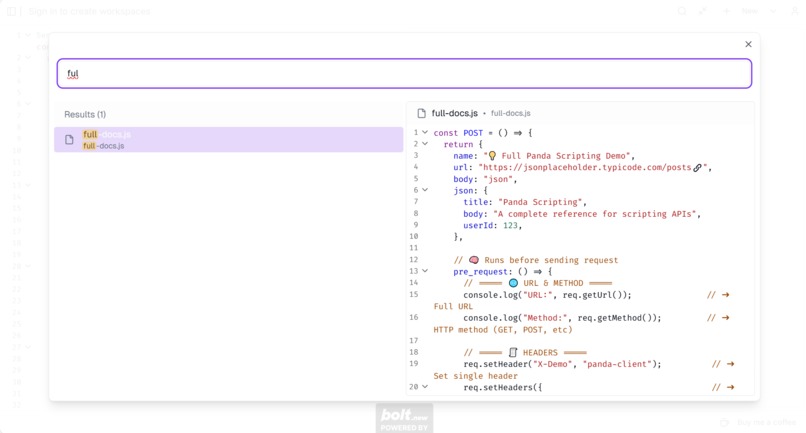Click the 'Results (1)' label

click(85, 114)
